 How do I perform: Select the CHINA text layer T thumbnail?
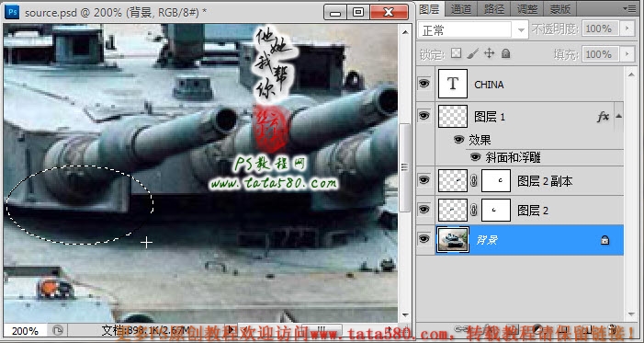pyautogui.click(x=453, y=84)
